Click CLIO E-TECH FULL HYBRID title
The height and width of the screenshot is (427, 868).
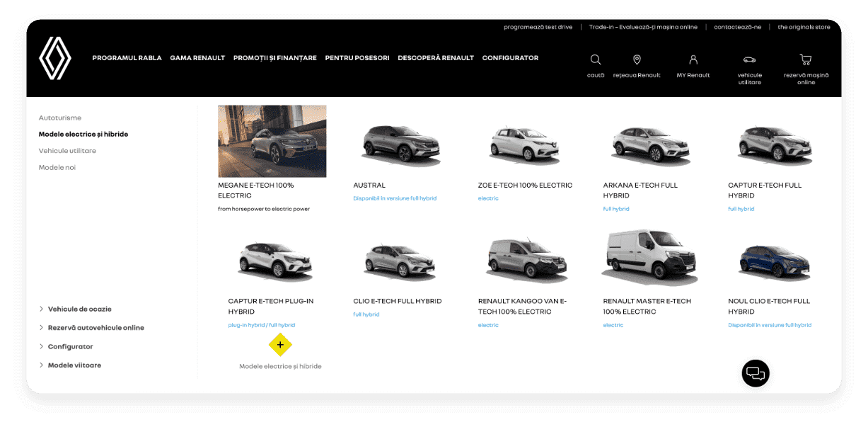(x=398, y=302)
